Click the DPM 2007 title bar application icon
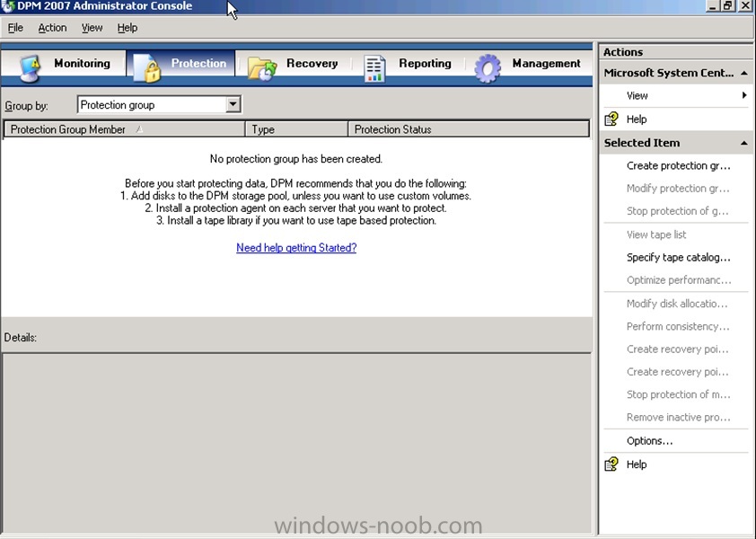The width and height of the screenshot is (756, 539). [8, 6]
